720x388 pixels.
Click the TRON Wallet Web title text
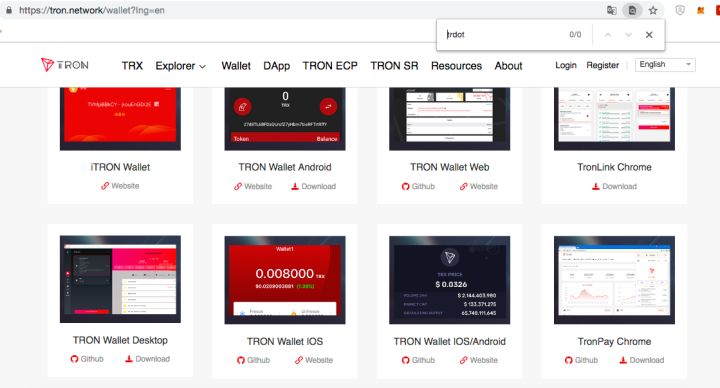point(450,167)
